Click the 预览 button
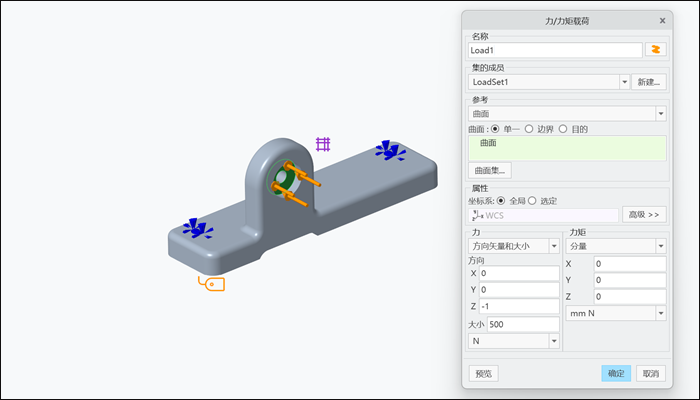Image resolution: width=700 pixels, height=400 pixels. [x=483, y=374]
